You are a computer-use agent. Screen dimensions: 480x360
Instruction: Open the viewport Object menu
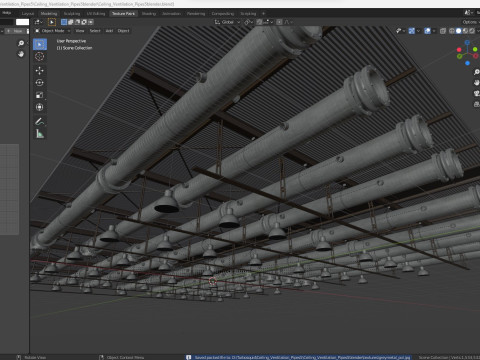coord(123,31)
